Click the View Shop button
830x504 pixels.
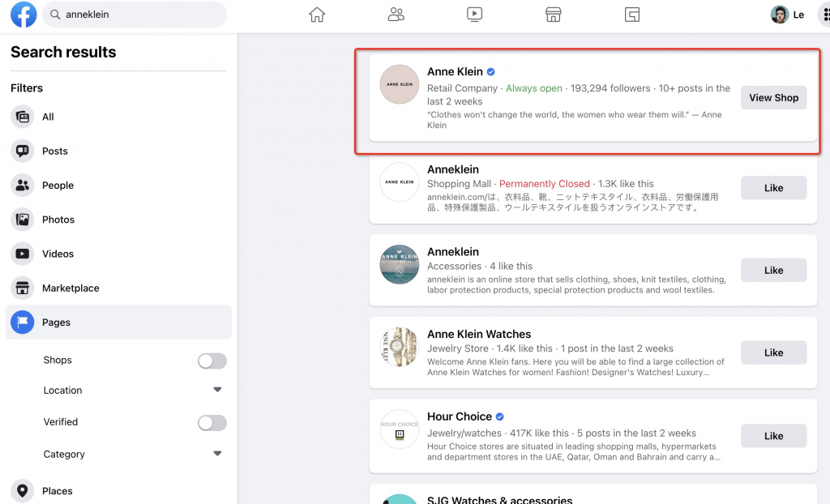point(773,97)
